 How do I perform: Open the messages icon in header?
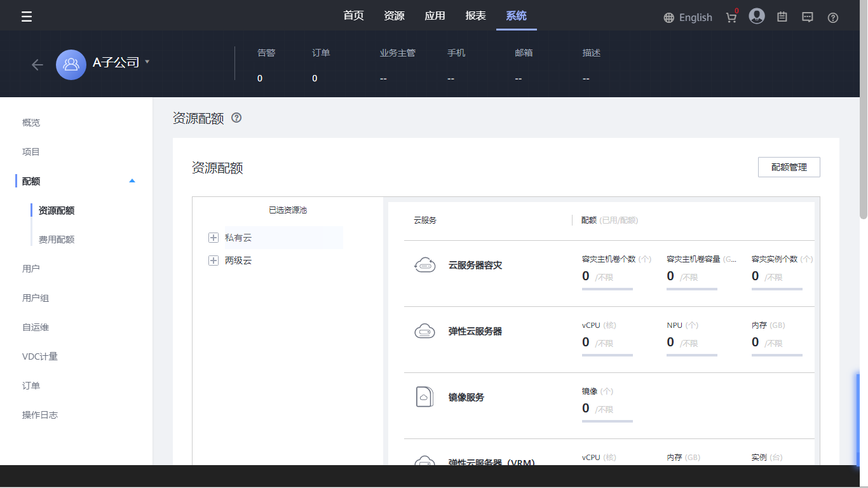(808, 17)
